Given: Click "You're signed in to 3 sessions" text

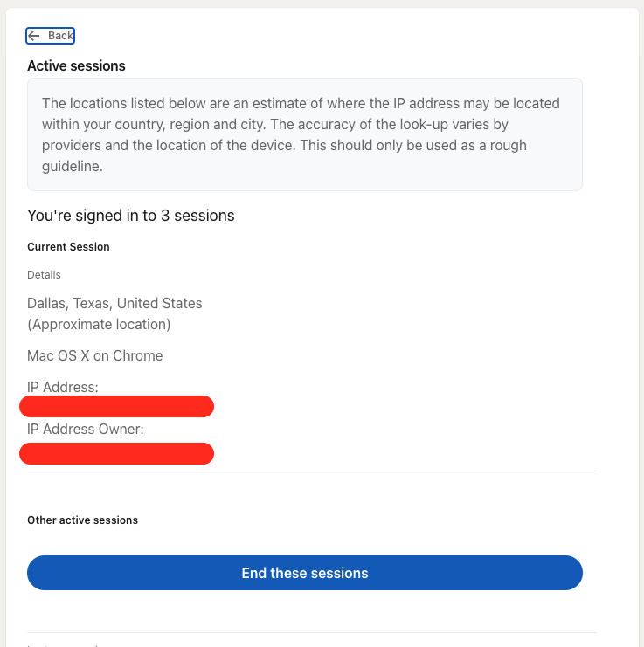Looking at the screenshot, I should (x=131, y=215).
